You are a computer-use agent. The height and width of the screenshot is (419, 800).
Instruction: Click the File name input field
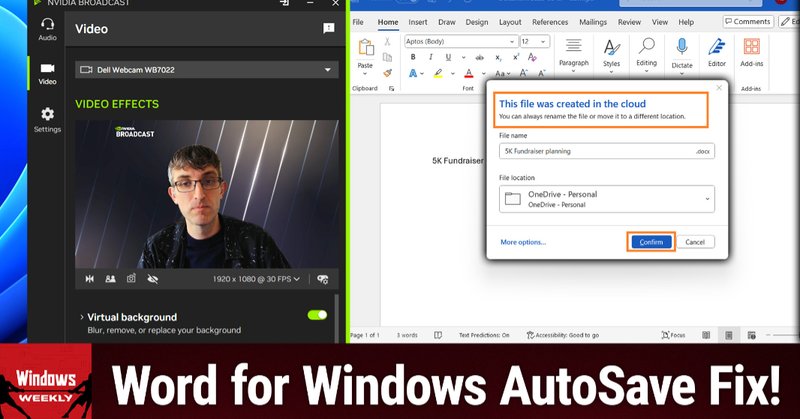[x=607, y=151]
